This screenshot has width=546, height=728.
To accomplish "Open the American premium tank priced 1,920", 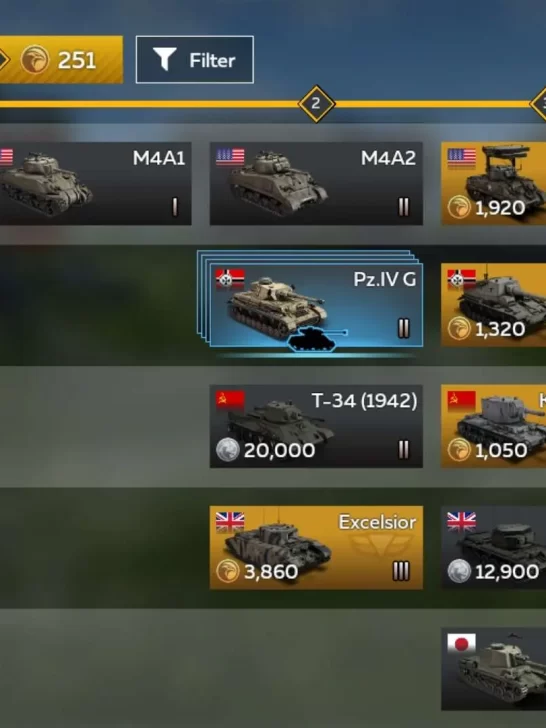I will tap(494, 183).
